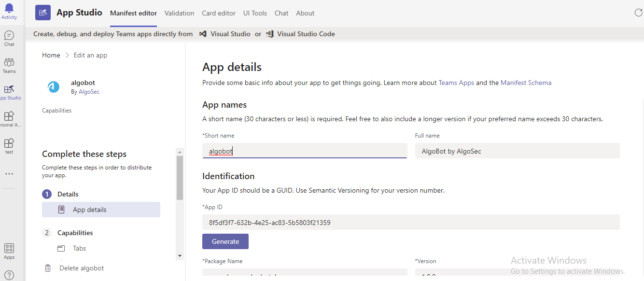The image size is (644, 281).
Task: Select Tabs under Capabilities
Action: click(x=79, y=248)
